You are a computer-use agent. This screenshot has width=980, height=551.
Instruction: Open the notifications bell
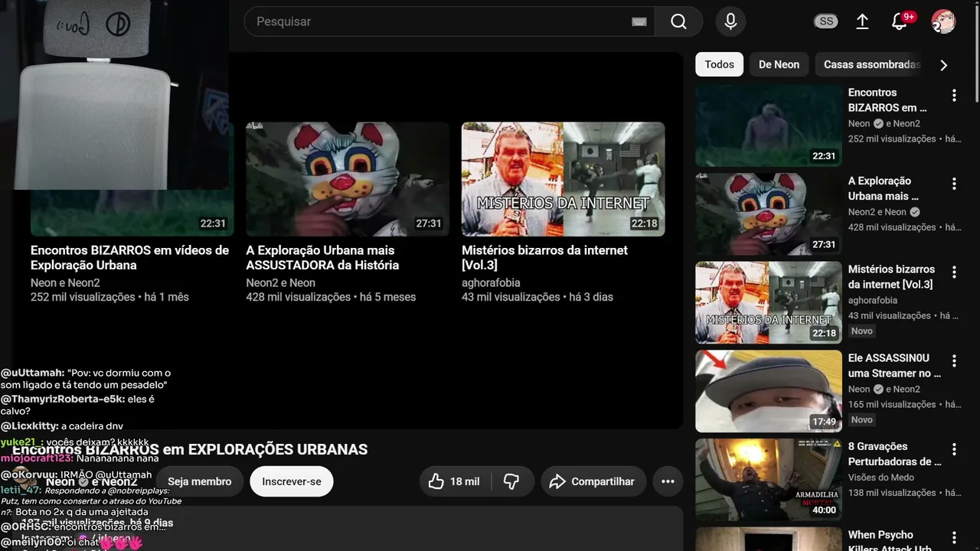(900, 21)
